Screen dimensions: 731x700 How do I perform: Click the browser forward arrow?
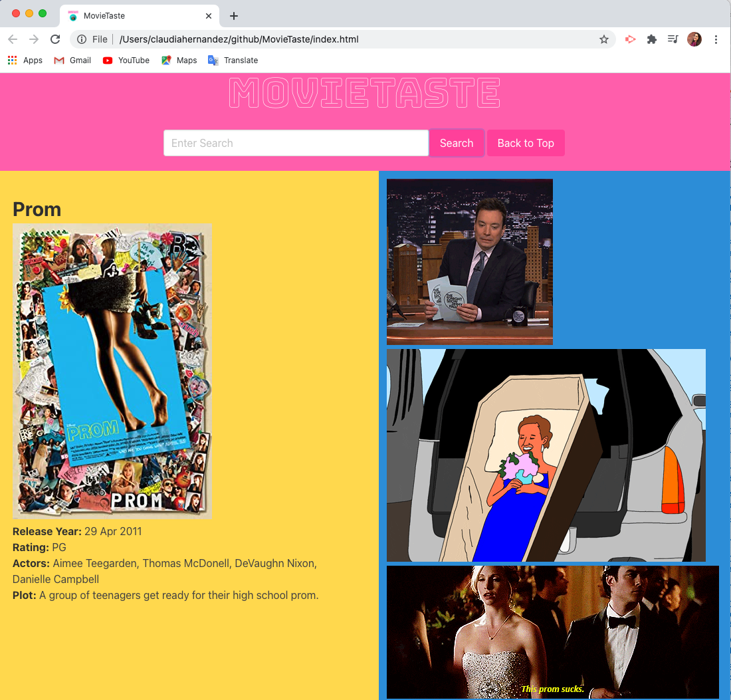tap(34, 39)
